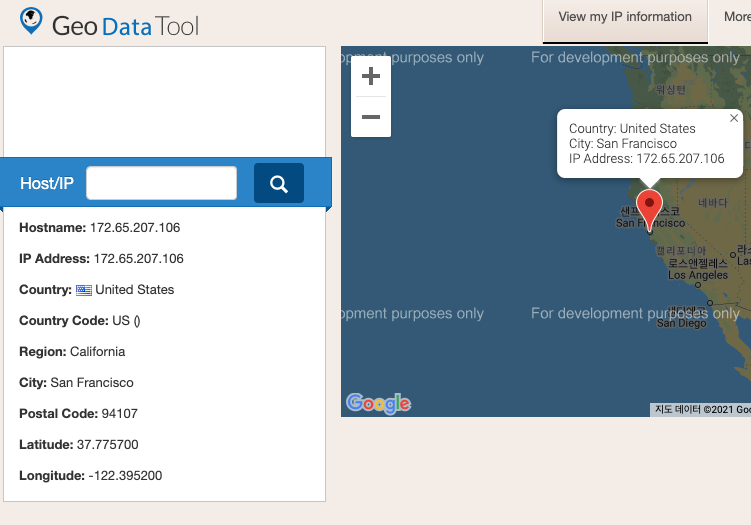Click the map data ©2021 attribution
The image size is (751, 525).
tap(702, 410)
